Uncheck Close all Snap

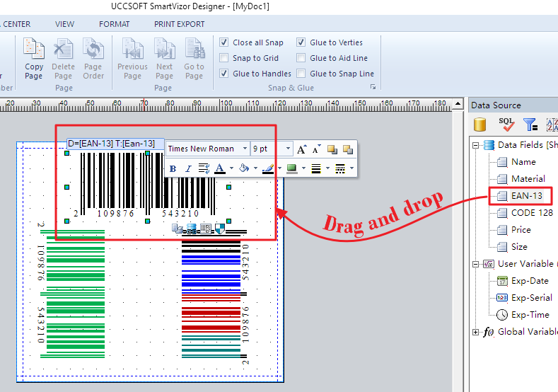click(x=224, y=42)
